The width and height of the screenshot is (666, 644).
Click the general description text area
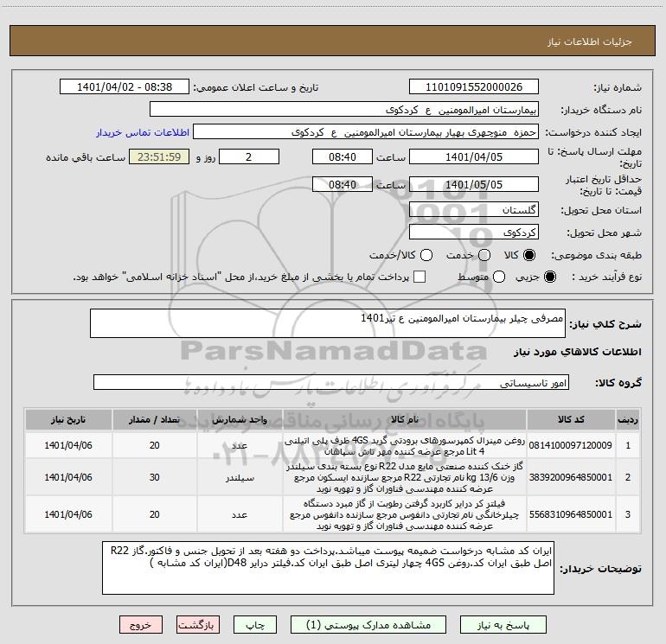(x=328, y=323)
